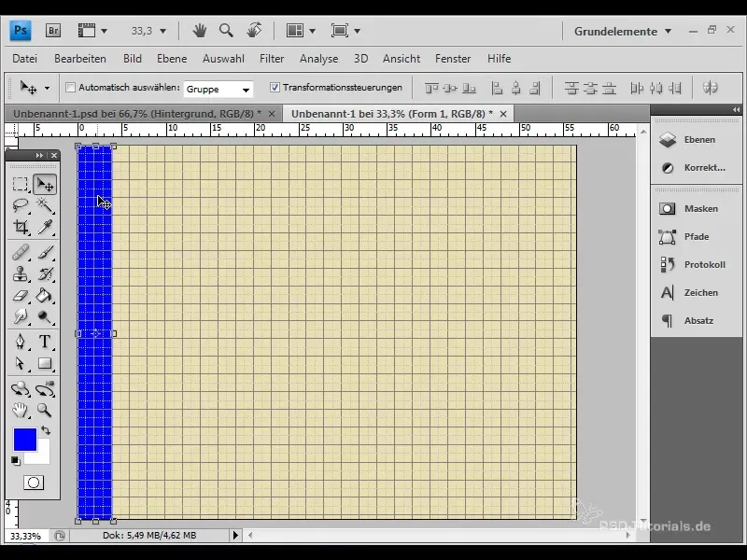The height and width of the screenshot is (560, 747).
Task: Click the blue foreground color swatch
Action: coord(25,440)
